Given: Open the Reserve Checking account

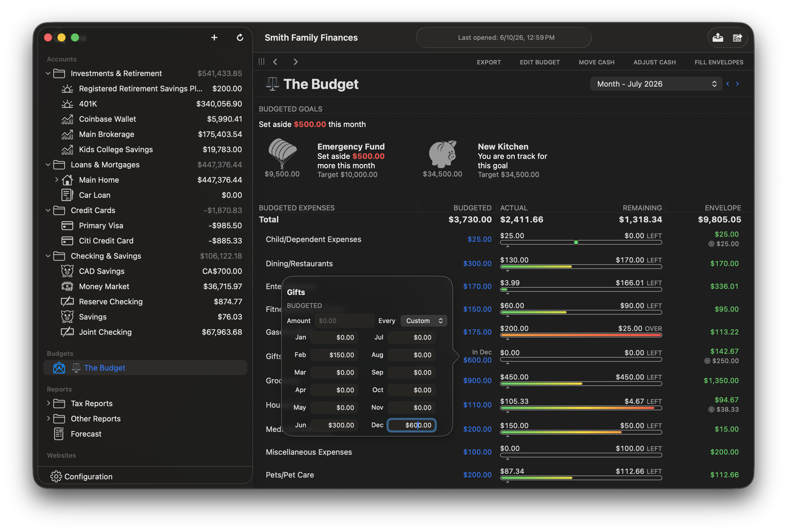Looking at the screenshot, I should click(151, 302).
